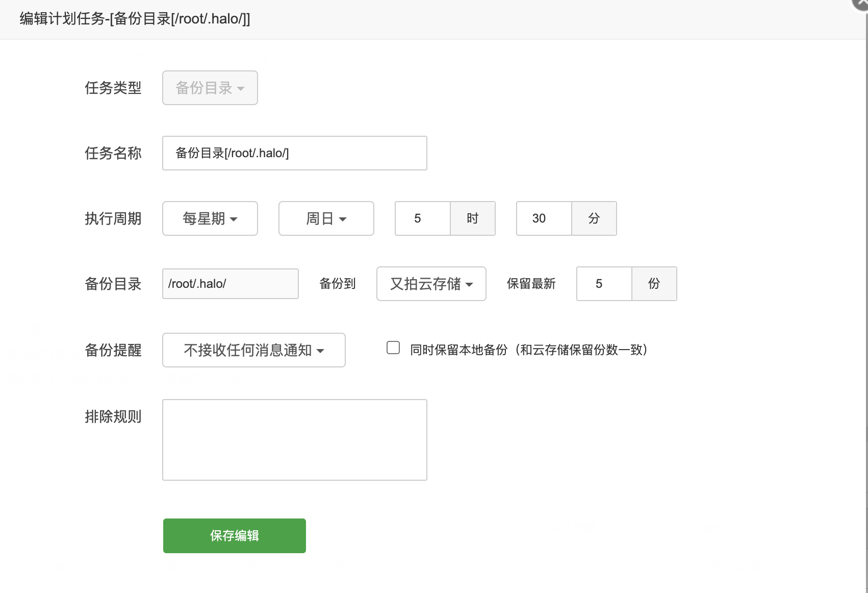Click the /root/.halo/ backup directory field

tap(230, 284)
